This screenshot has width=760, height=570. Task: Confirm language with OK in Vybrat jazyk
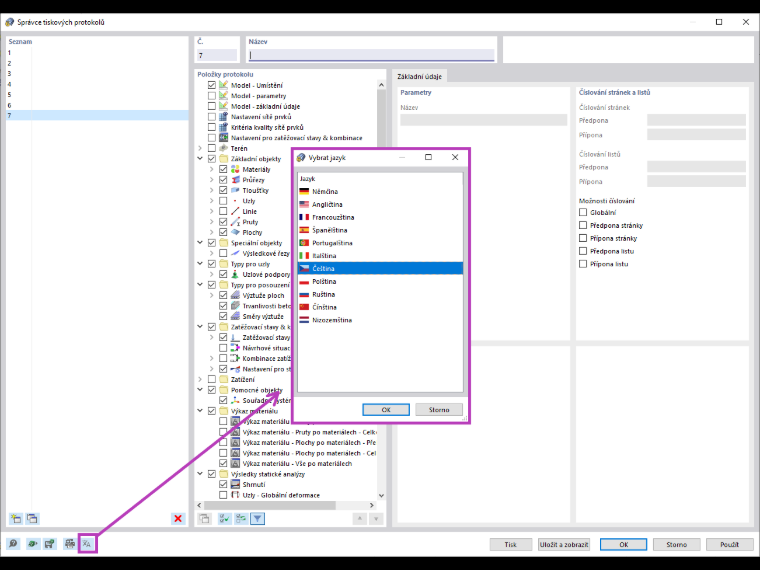coord(386,410)
